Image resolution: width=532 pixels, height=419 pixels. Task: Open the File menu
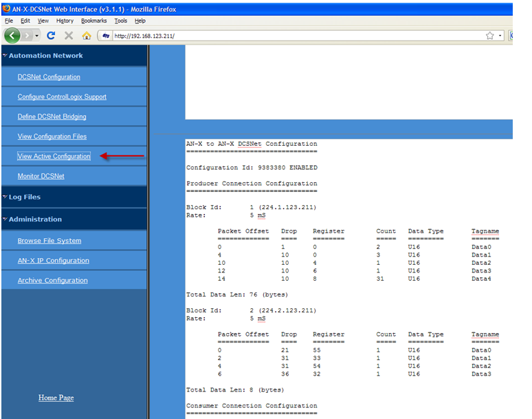pyautogui.click(x=9, y=21)
